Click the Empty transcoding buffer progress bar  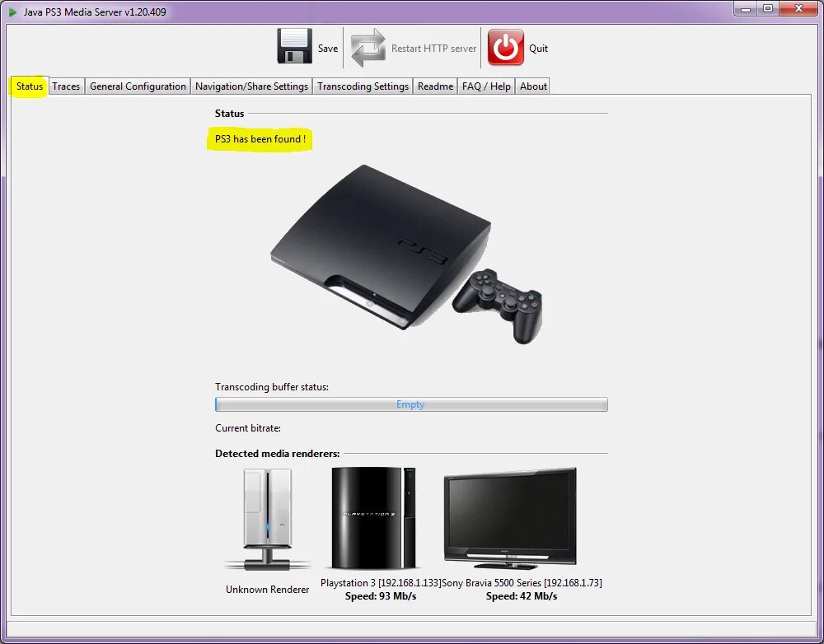pyautogui.click(x=411, y=404)
